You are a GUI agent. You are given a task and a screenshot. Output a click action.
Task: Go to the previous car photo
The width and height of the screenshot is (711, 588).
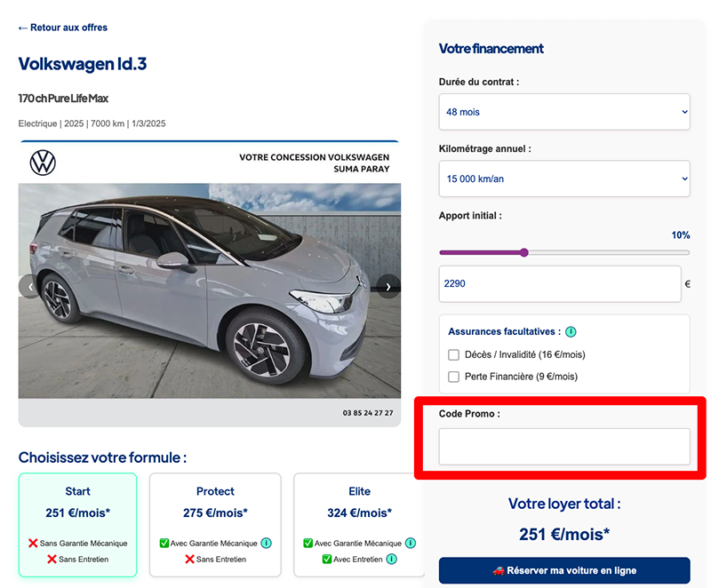coord(30,286)
